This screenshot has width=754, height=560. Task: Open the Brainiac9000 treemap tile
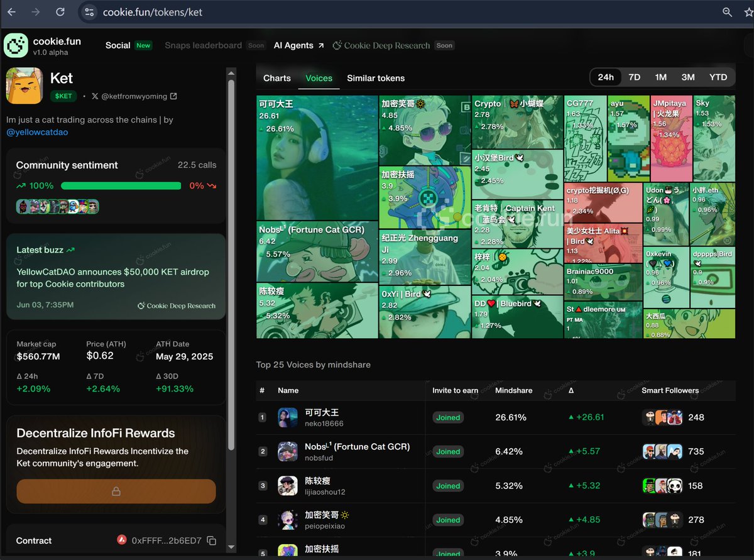click(x=603, y=282)
